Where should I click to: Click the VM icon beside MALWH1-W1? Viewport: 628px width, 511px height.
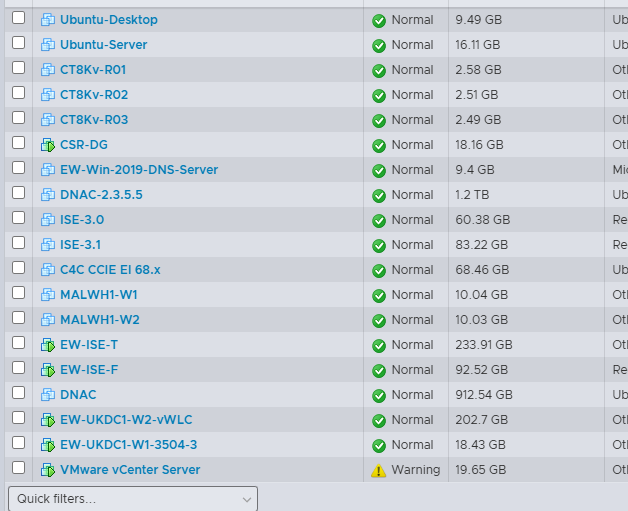(x=48, y=295)
